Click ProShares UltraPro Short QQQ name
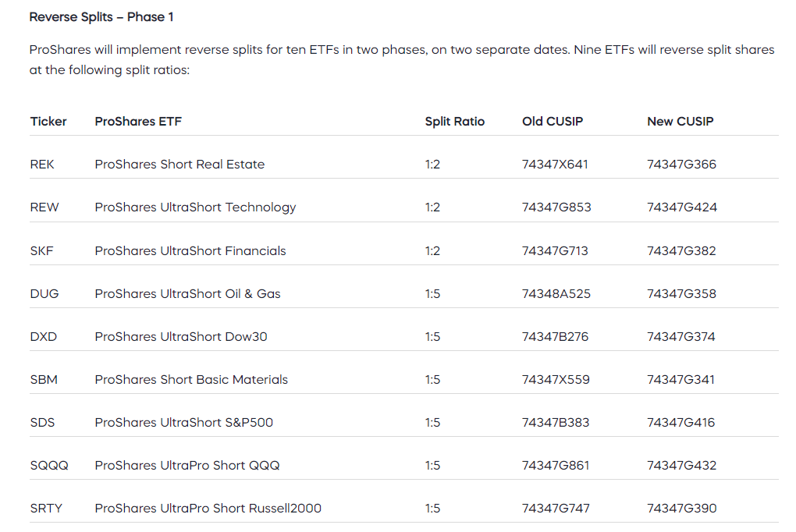The width and height of the screenshot is (796, 532). point(187,466)
